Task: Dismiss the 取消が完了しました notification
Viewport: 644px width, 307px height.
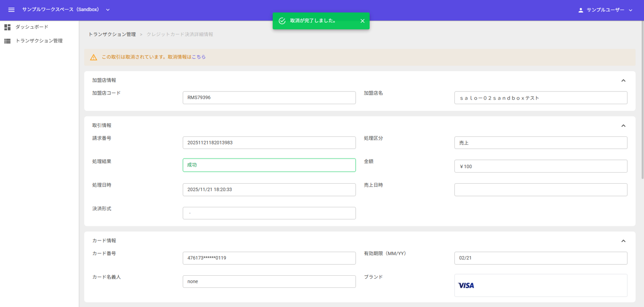Action: (362, 21)
